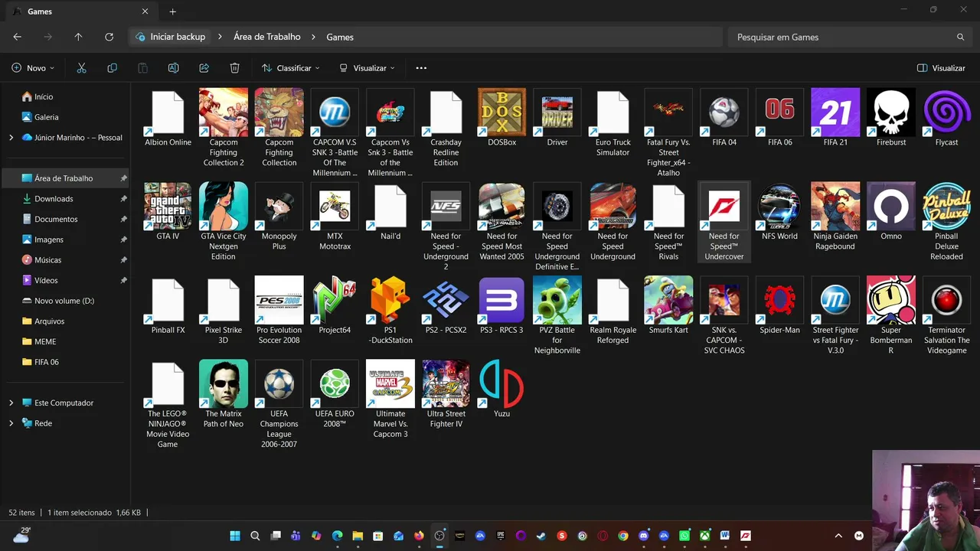Select the PS3 RPCS3 emulator icon
The height and width of the screenshot is (551, 980).
pyautogui.click(x=501, y=300)
